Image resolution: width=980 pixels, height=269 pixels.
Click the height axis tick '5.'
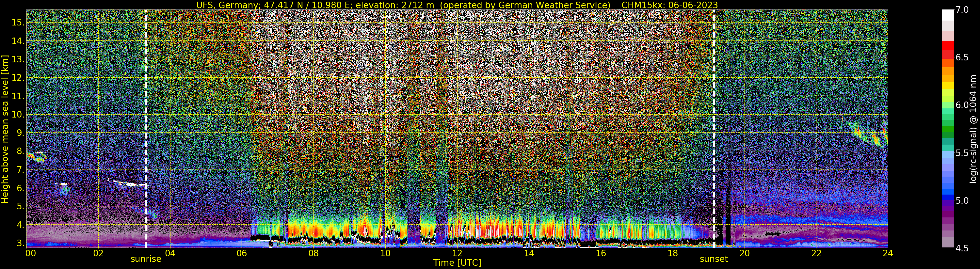pyautogui.click(x=21, y=207)
